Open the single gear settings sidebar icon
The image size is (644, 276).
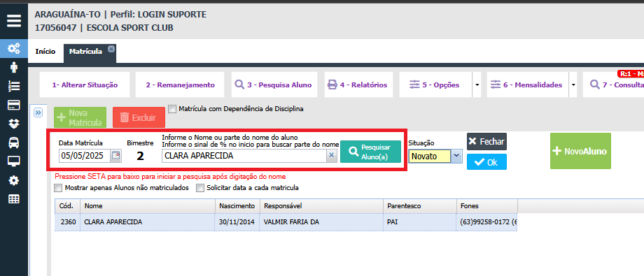point(13,180)
